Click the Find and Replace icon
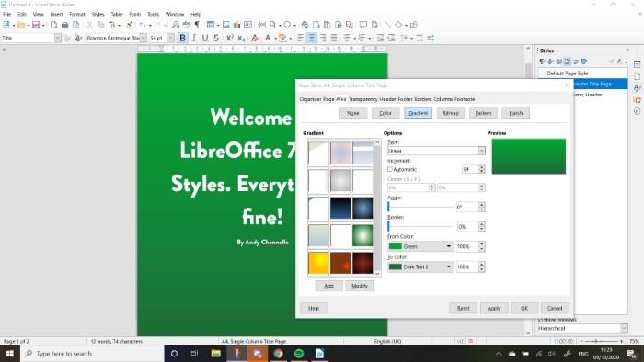 pos(176,25)
